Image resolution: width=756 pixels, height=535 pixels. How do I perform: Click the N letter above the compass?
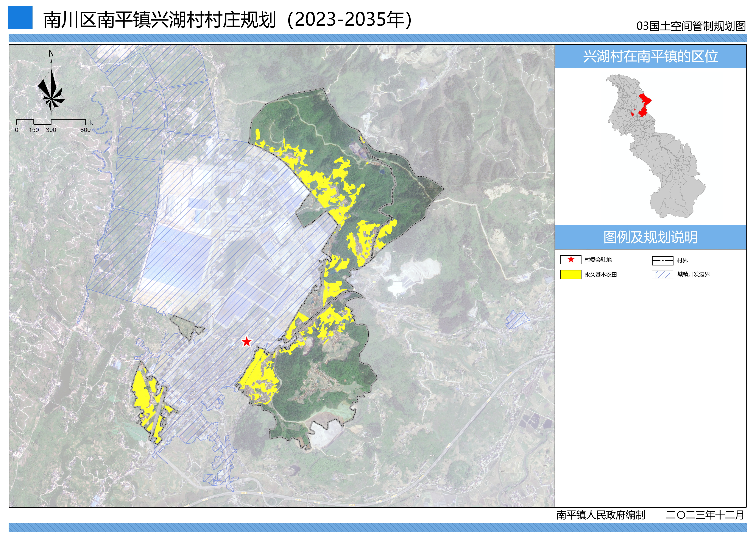[51, 53]
